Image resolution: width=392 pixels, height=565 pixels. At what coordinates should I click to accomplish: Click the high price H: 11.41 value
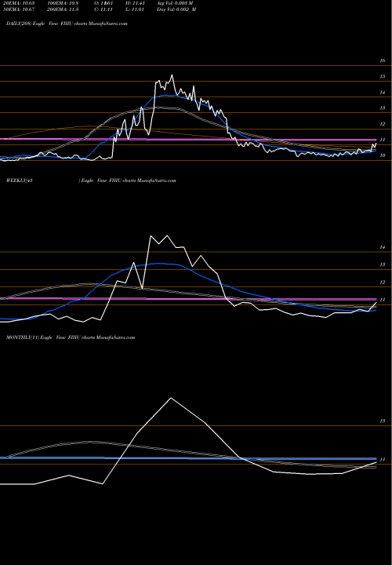pos(135,3)
